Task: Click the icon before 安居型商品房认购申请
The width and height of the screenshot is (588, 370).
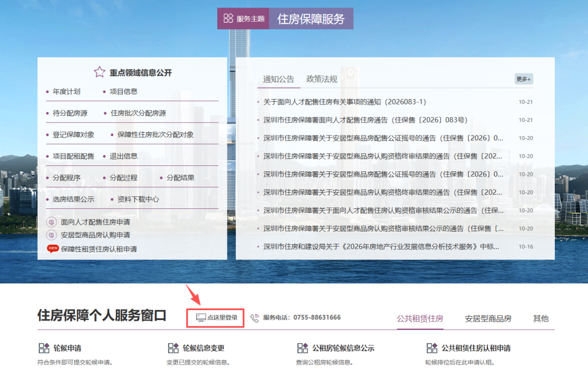Action: (x=51, y=235)
